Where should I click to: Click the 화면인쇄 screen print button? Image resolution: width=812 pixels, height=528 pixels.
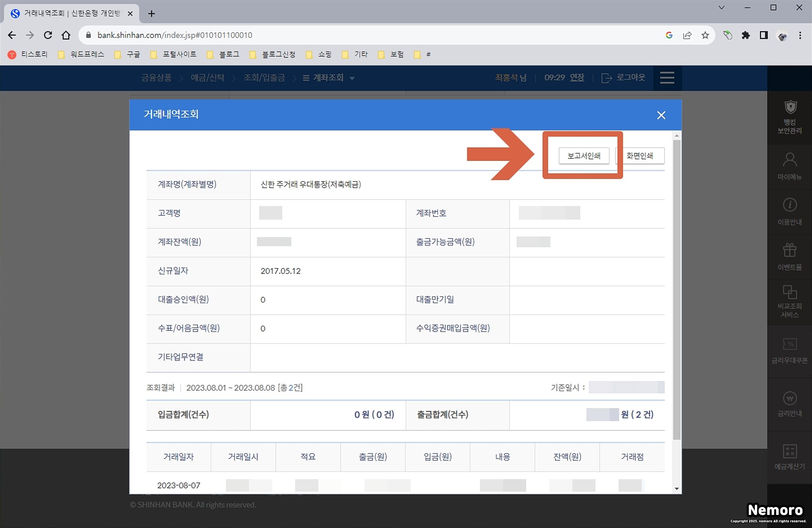[x=640, y=156]
